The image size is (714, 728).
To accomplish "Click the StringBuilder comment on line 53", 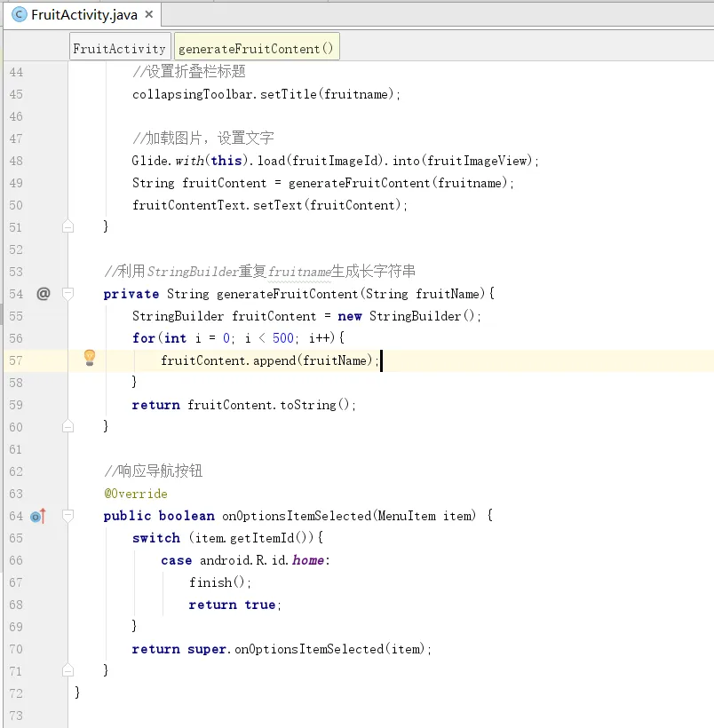I will point(259,271).
